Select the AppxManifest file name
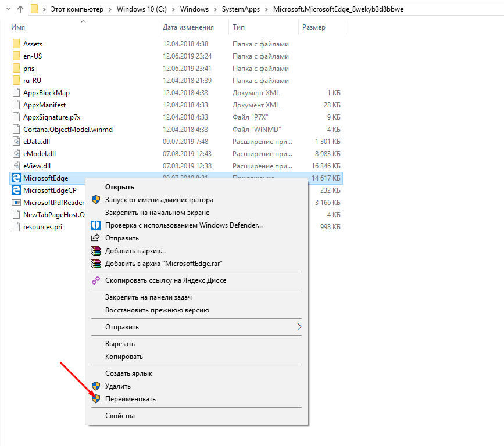 (44, 105)
